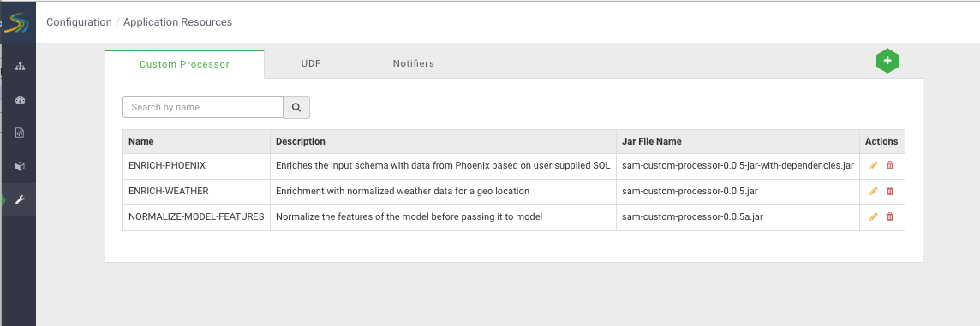Edit the ENRICH-PHOENIX processor with the pencil icon

point(873,165)
